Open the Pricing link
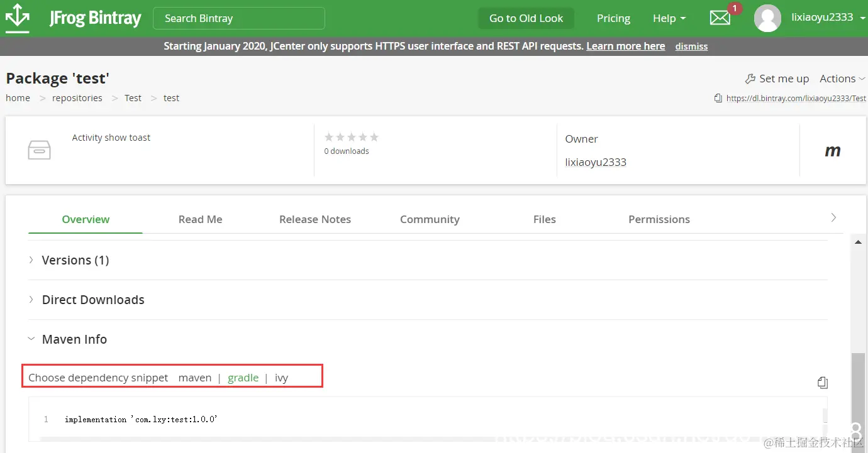The image size is (868, 453). click(613, 18)
